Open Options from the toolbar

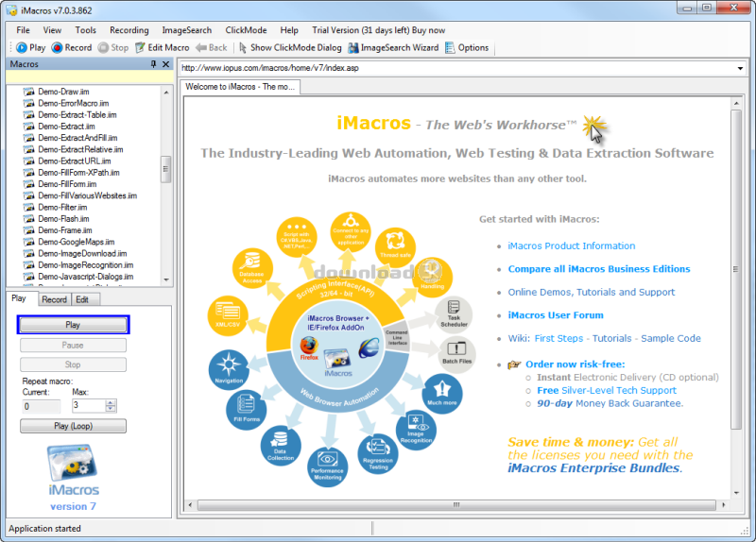click(467, 48)
